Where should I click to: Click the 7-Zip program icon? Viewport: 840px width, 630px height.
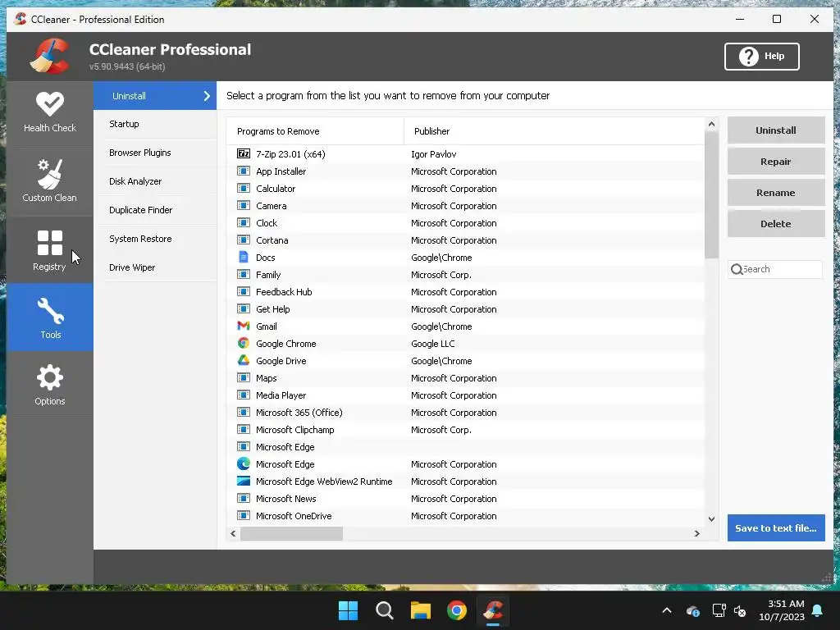(243, 153)
